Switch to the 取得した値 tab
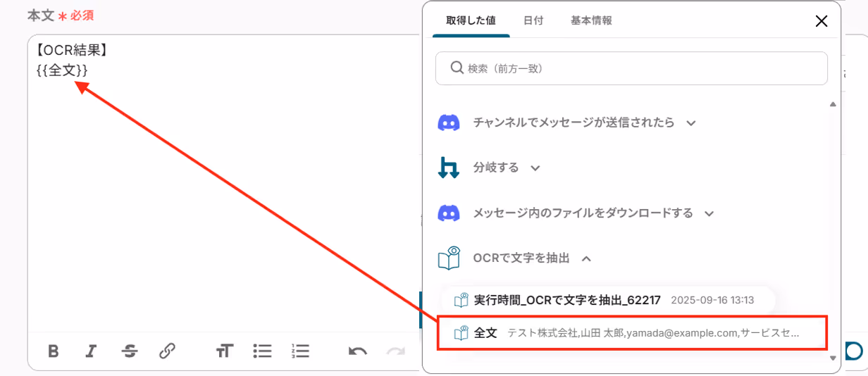 (x=471, y=21)
